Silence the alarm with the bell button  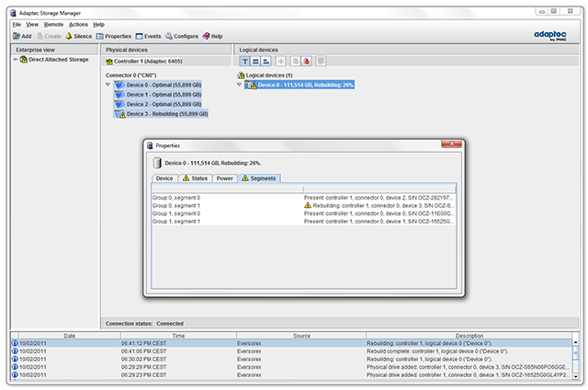(79, 36)
